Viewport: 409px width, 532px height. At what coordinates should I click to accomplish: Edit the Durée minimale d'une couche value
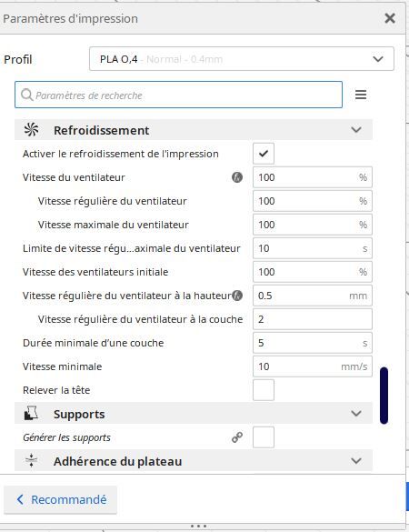coord(313,343)
